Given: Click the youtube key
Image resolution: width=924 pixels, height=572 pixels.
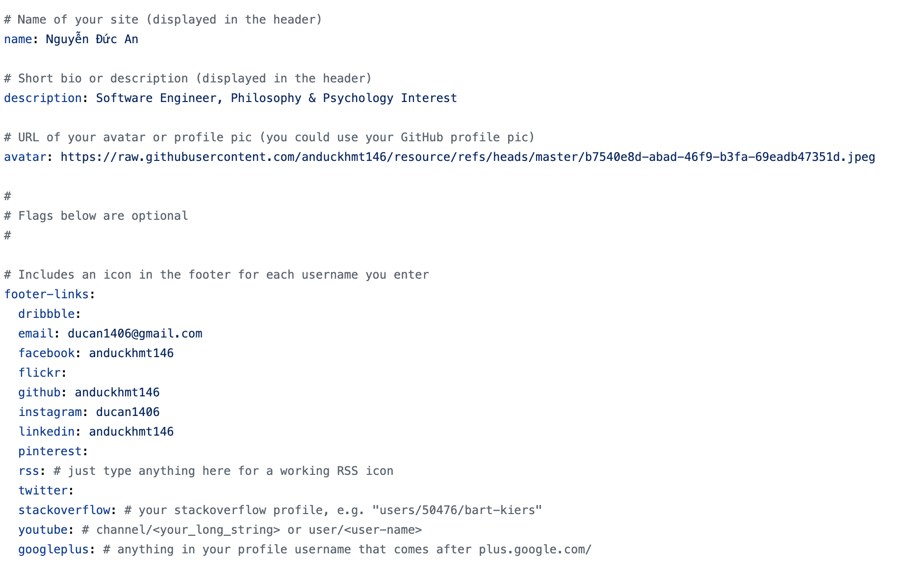Looking at the screenshot, I should (x=43, y=530).
